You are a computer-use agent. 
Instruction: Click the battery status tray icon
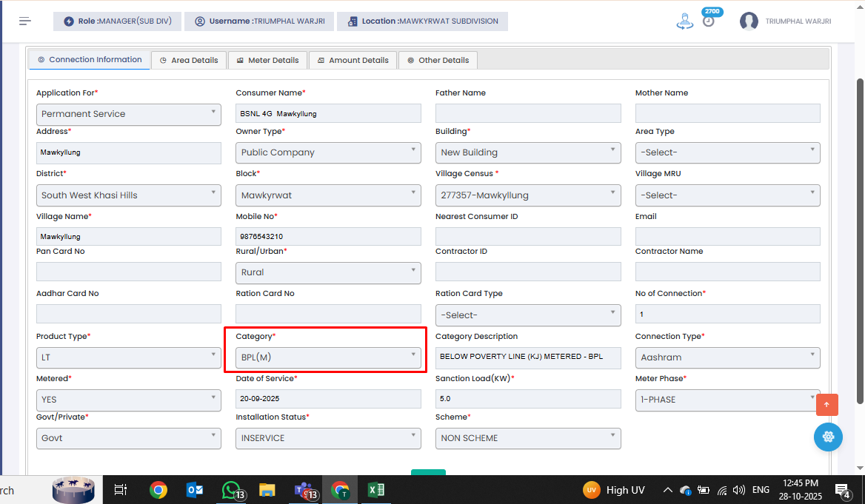click(x=704, y=490)
